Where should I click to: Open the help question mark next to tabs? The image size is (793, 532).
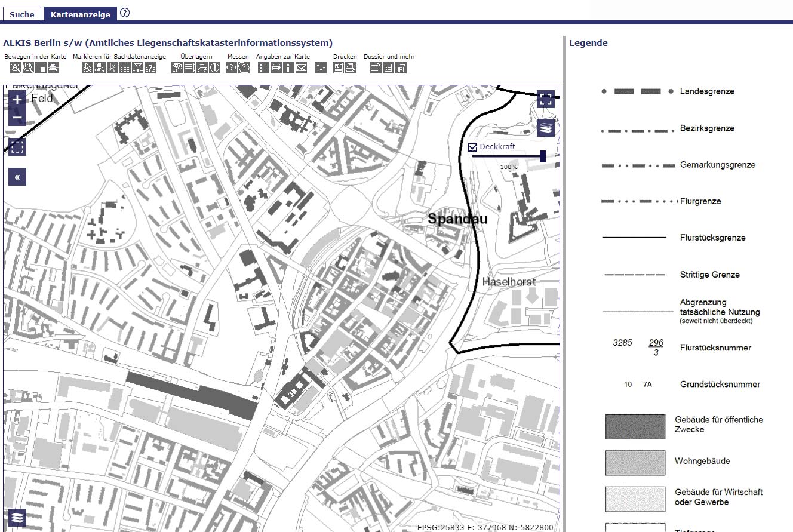(x=124, y=13)
